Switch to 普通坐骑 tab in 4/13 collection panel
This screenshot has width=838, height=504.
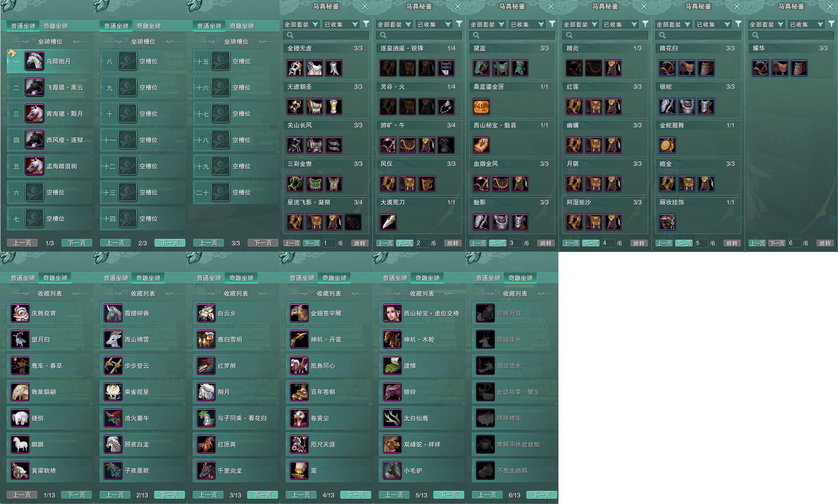coord(302,278)
